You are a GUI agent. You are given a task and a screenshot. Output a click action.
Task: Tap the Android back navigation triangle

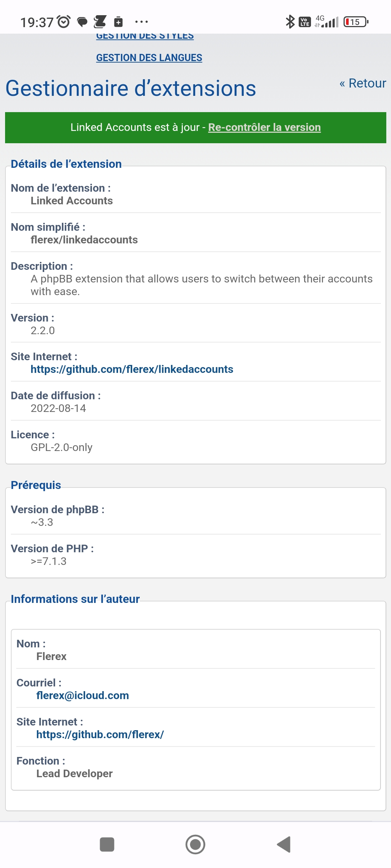(x=284, y=844)
